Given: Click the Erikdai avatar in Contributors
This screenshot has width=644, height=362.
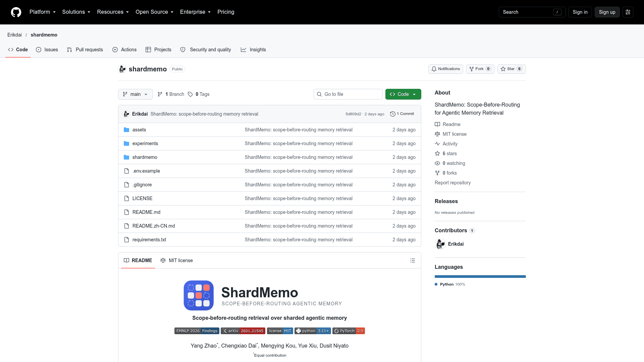Looking at the screenshot, I should pyautogui.click(x=440, y=244).
